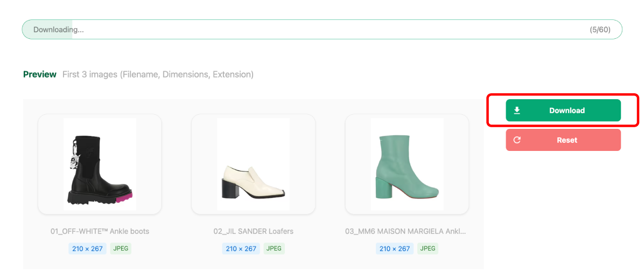Screen dimensions: 644x276
Task: Click the JPEG badge under MM6 Maison Margiela boot
Action: pos(428,249)
